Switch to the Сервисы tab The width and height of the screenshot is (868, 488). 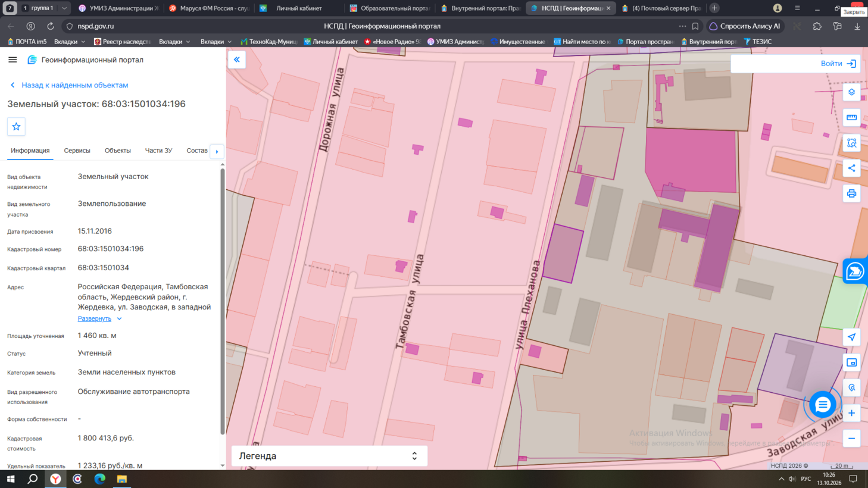(77, 151)
